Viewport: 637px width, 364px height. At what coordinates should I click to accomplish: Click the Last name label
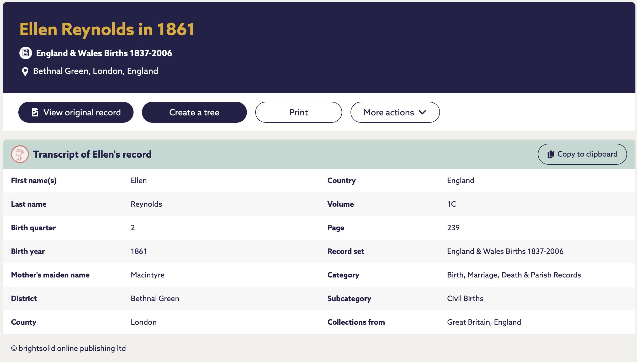point(29,204)
